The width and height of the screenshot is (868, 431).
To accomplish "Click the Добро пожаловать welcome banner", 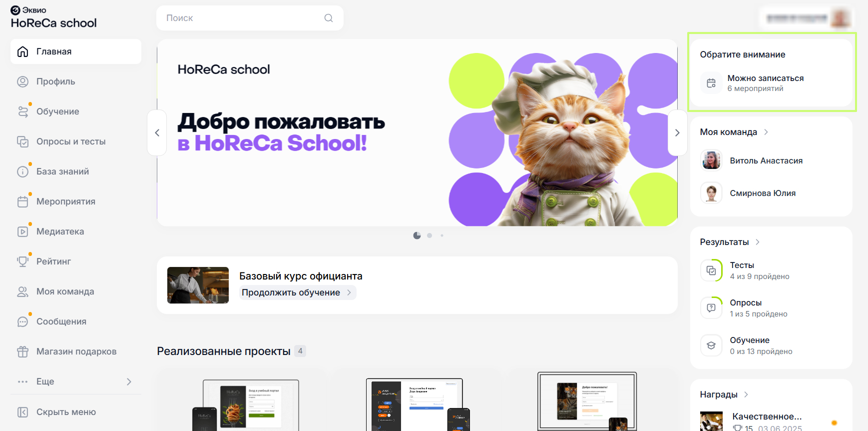I will [x=417, y=132].
